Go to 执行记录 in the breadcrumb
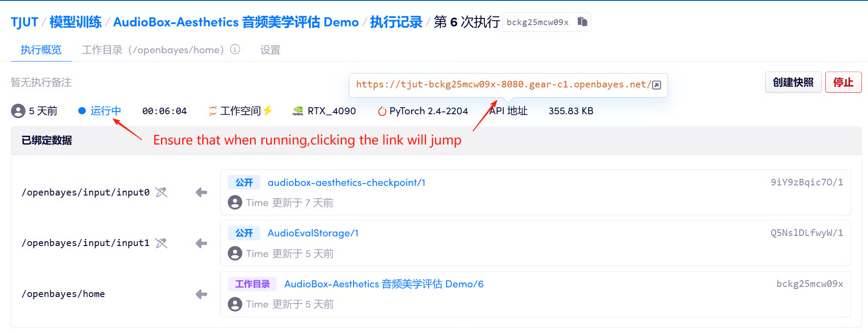The image size is (868, 333). pos(396,22)
